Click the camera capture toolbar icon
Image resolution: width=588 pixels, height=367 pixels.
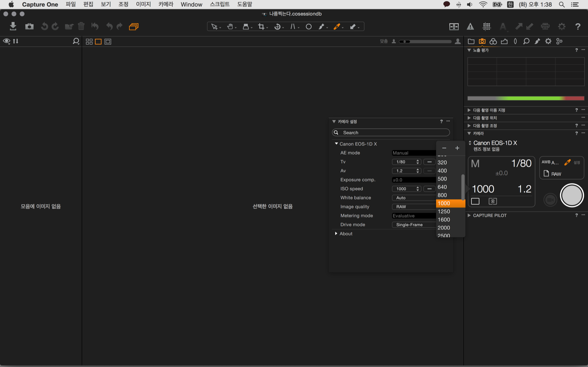[29, 26]
